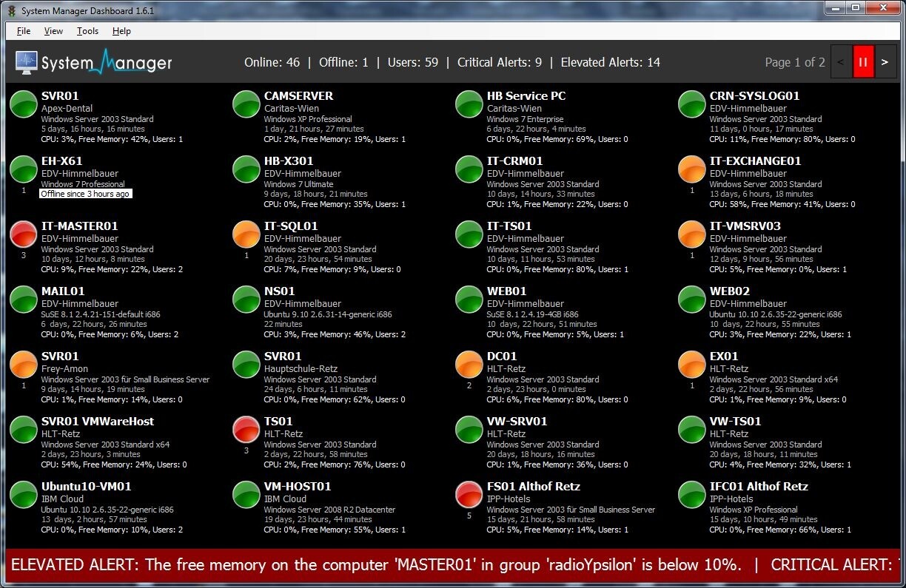
Task: Go to the next dashboard page
Action: point(885,62)
